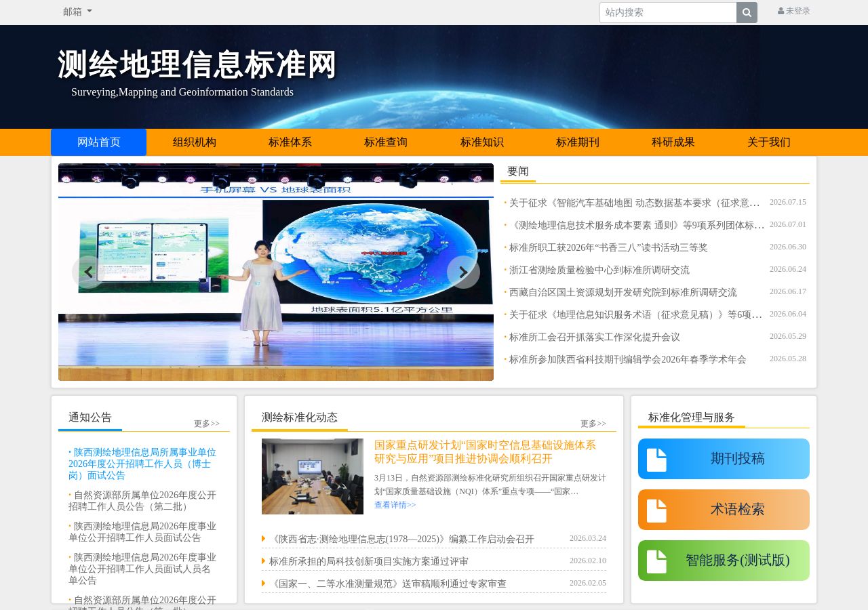Open notice 陕西测绘地理信息局事业单位面试公告
The image size is (868, 610).
[x=142, y=532]
